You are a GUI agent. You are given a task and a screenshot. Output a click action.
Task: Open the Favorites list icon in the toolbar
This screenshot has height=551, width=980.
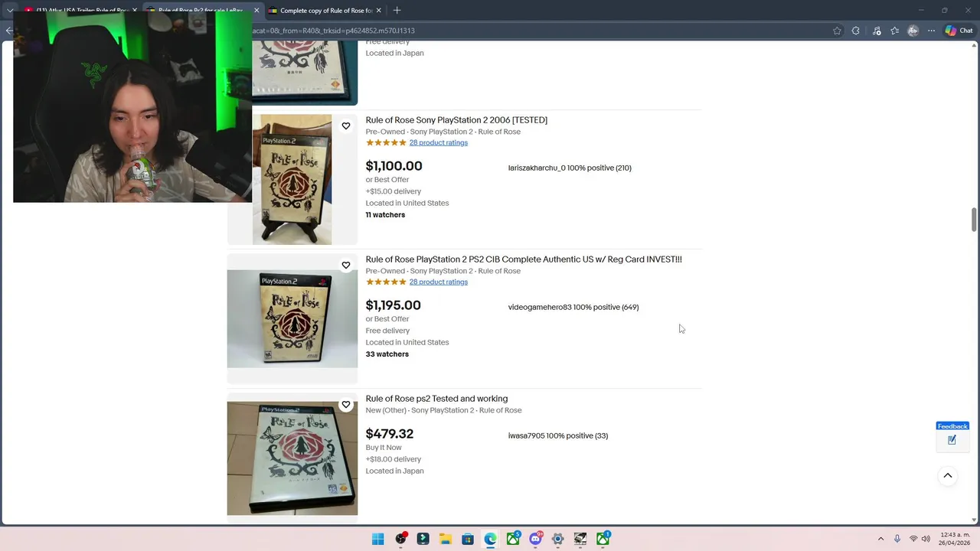click(894, 31)
